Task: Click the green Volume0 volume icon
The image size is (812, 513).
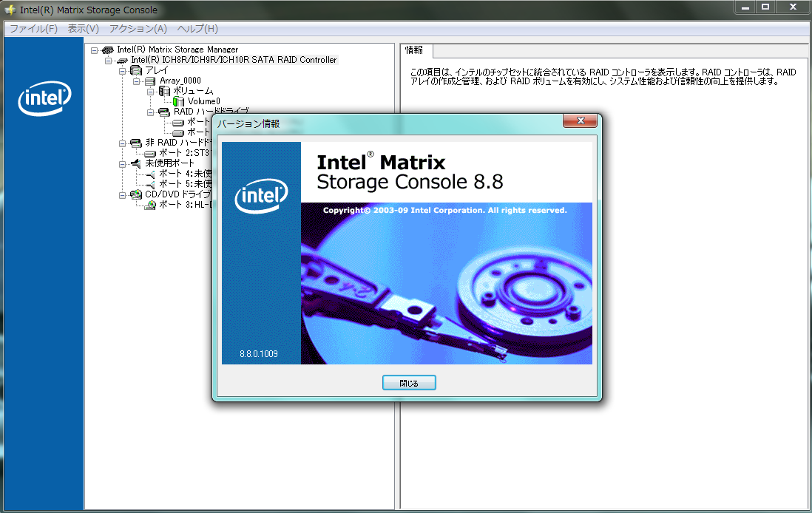Action: click(x=179, y=101)
